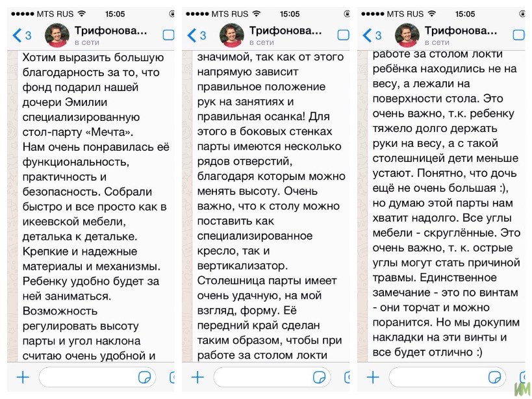Open sticker picker in right message field
The image size is (532, 399).
[x=495, y=378]
